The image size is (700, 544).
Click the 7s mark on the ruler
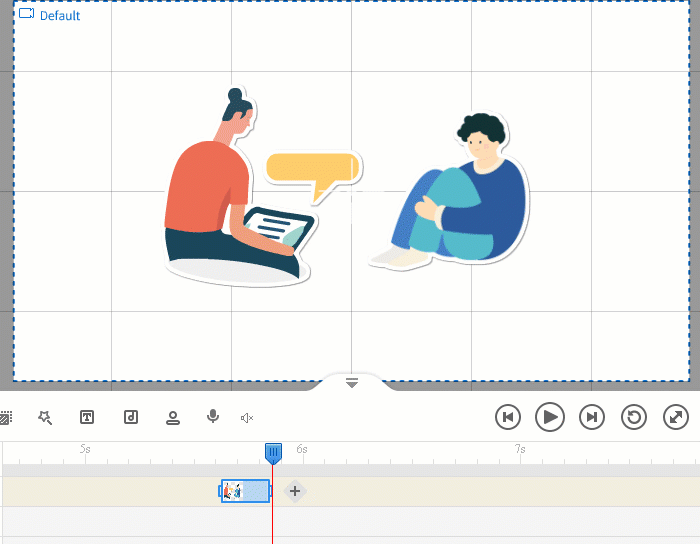[520, 449]
